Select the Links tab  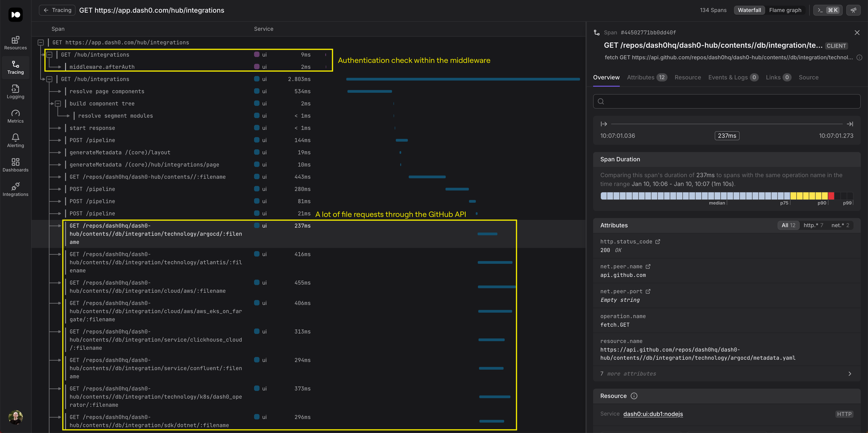click(778, 78)
